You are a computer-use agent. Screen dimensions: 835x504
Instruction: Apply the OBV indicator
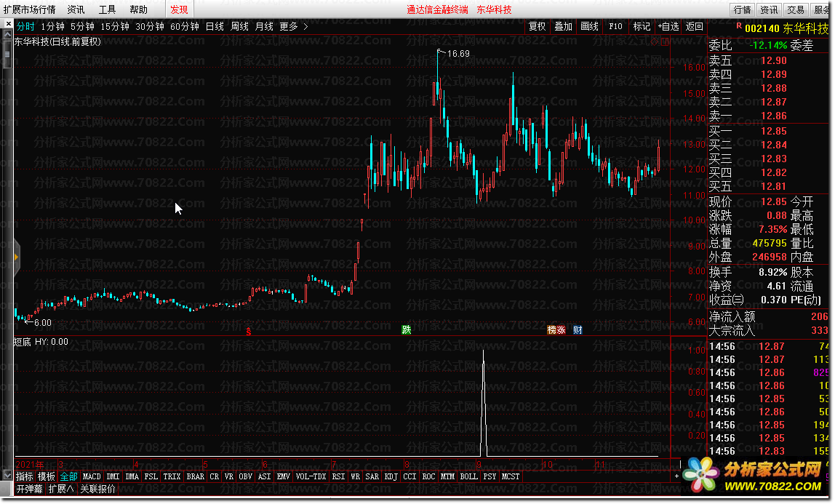(x=246, y=476)
